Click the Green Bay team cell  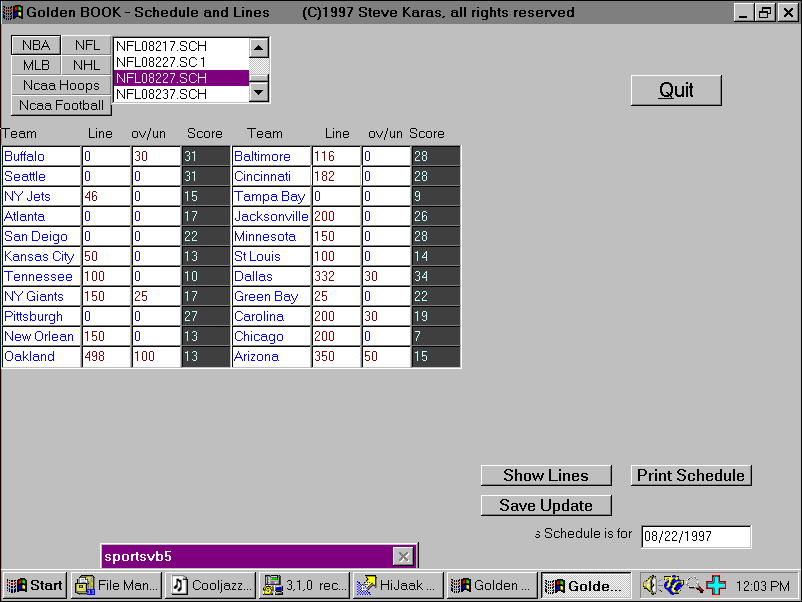coord(272,296)
